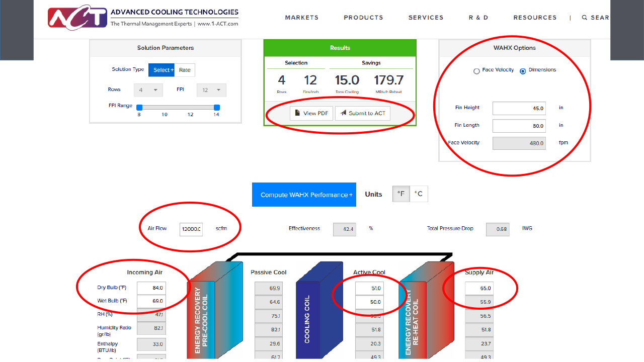
Task: Open the Rows dropdown
Action: pos(148,90)
